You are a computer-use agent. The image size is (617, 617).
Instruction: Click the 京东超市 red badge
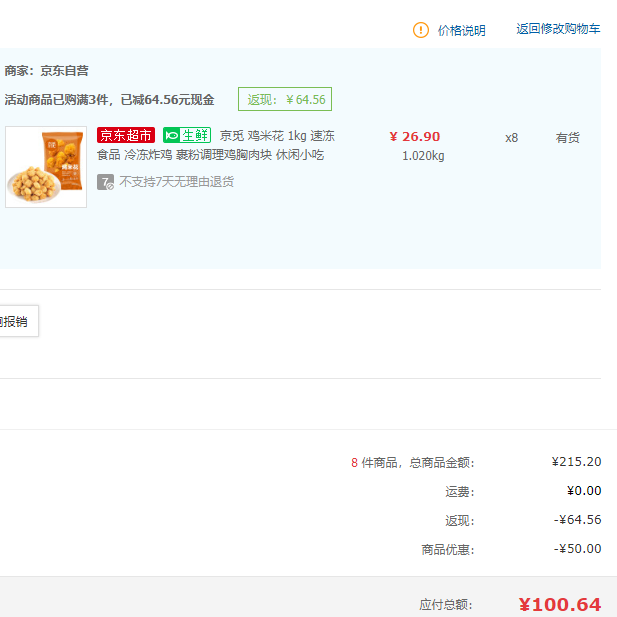click(126, 136)
